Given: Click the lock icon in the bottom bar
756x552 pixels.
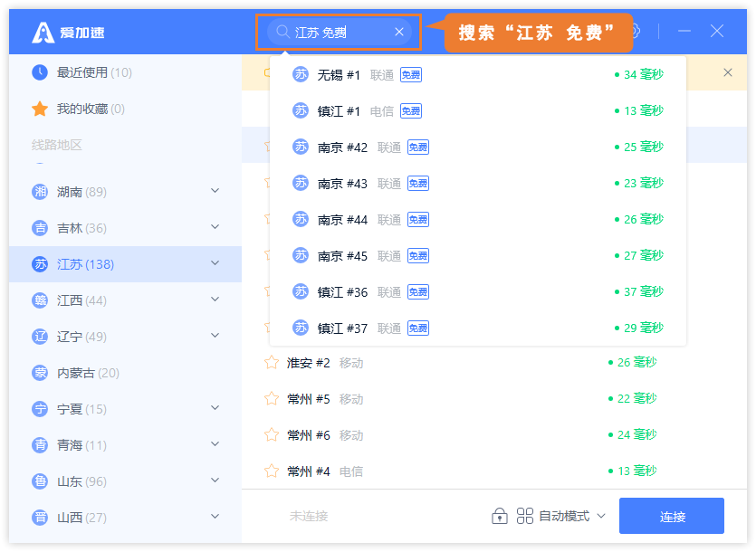Looking at the screenshot, I should coord(499,516).
